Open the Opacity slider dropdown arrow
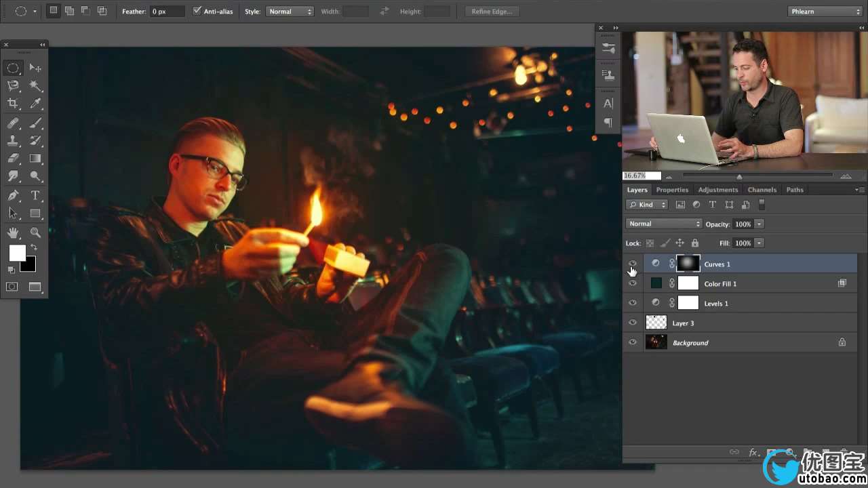The height and width of the screenshot is (488, 868). 759,224
